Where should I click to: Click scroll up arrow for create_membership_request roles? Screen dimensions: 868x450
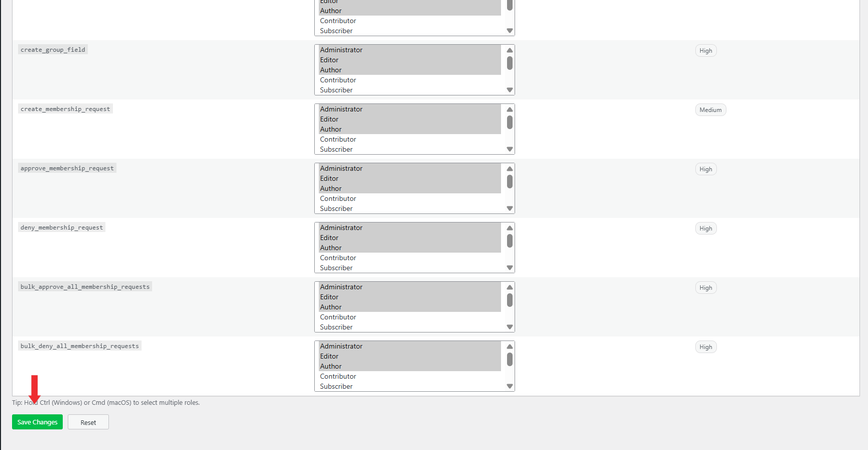point(510,109)
